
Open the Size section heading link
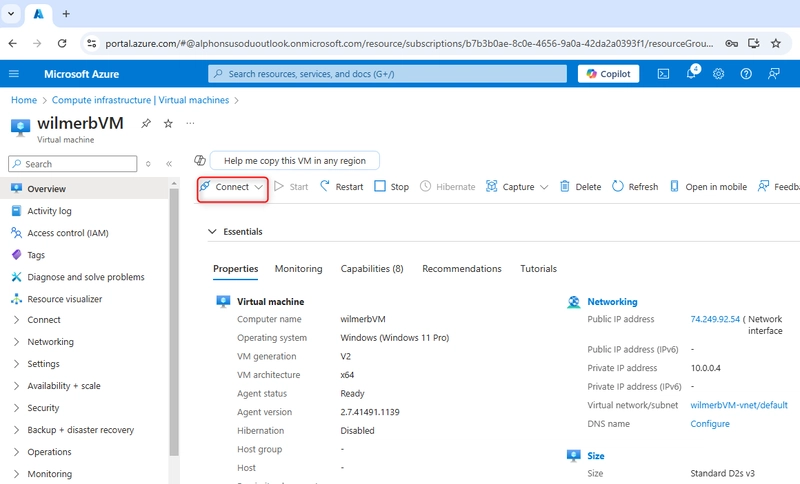click(x=595, y=455)
